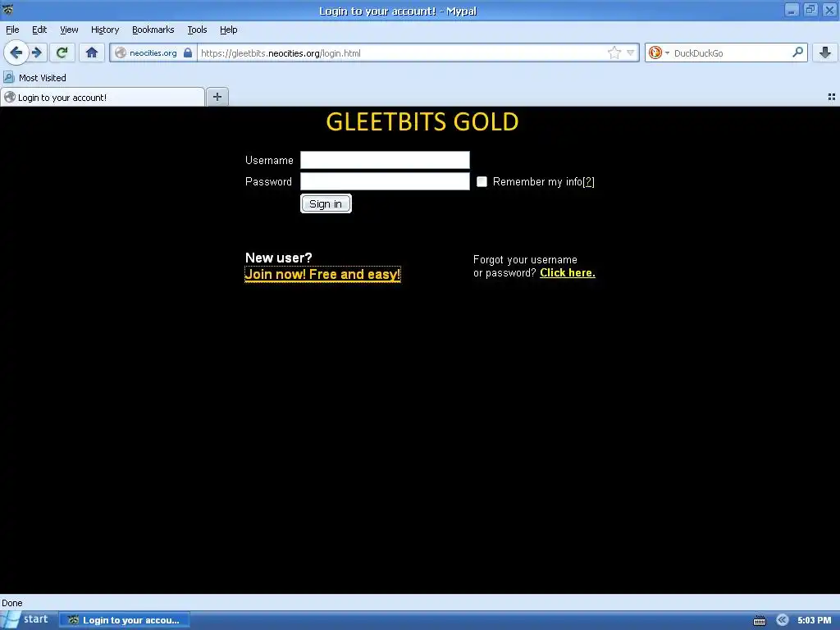Open the tab groups grid icon
This screenshot has width=840, height=630.
[x=832, y=97]
